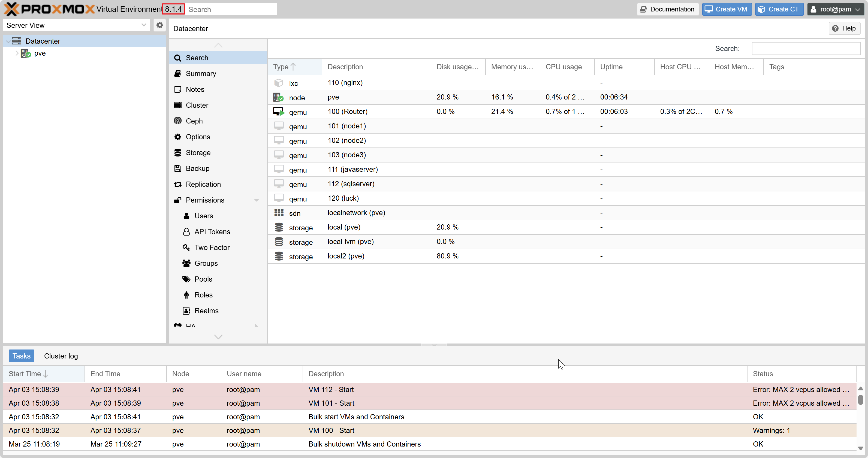The image size is (868, 458).
Task: Select the Summary menu item
Action: (201, 73)
